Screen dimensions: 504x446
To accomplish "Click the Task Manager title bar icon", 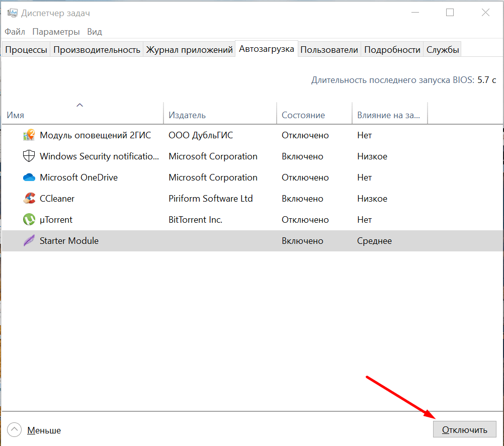I will (x=13, y=13).
